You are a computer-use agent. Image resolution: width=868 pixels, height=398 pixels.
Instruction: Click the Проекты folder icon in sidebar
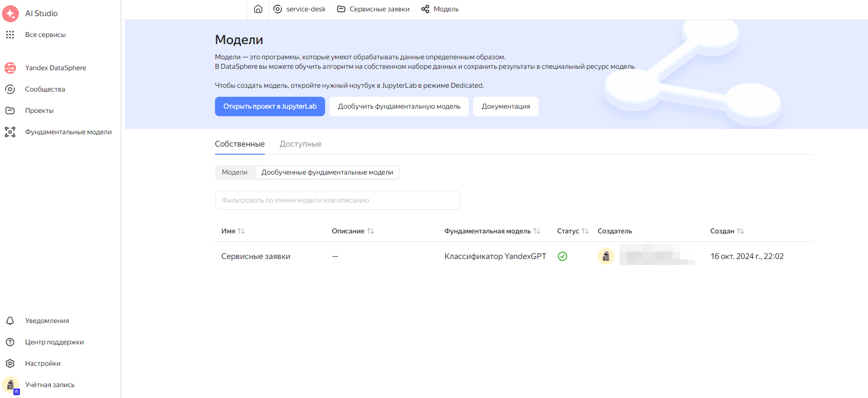click(10, 111)
